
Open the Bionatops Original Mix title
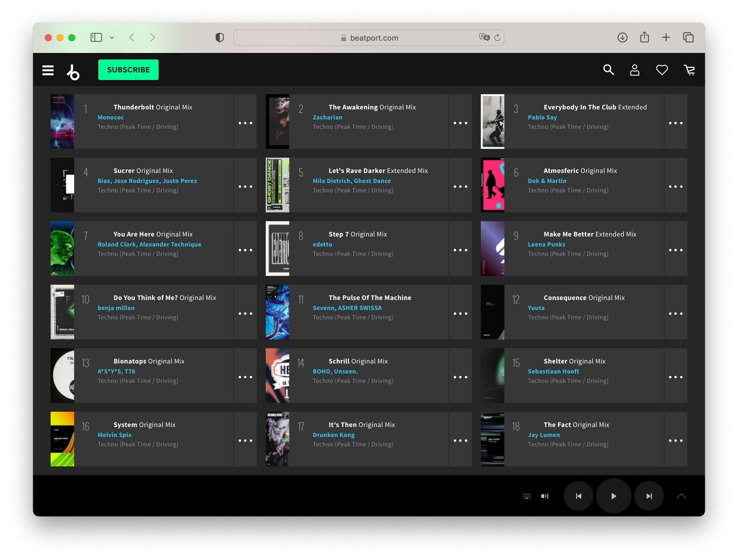[x=149, y=361]
